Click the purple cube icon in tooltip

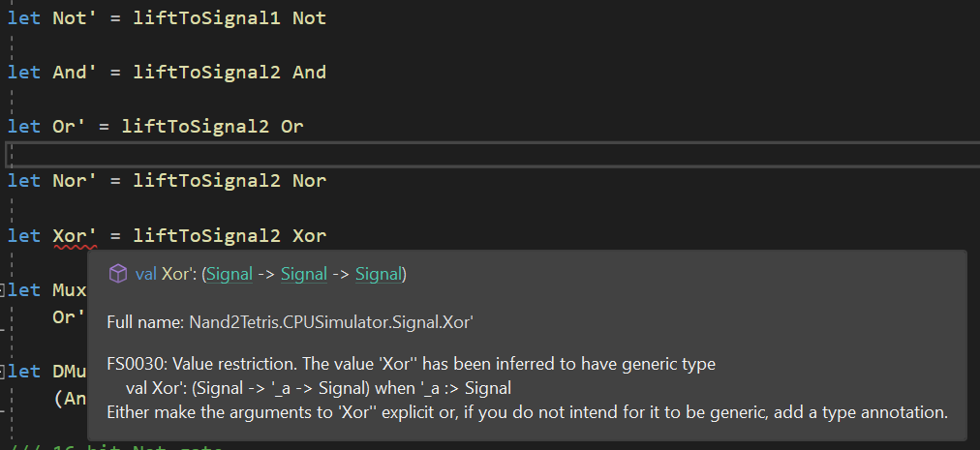117,274
